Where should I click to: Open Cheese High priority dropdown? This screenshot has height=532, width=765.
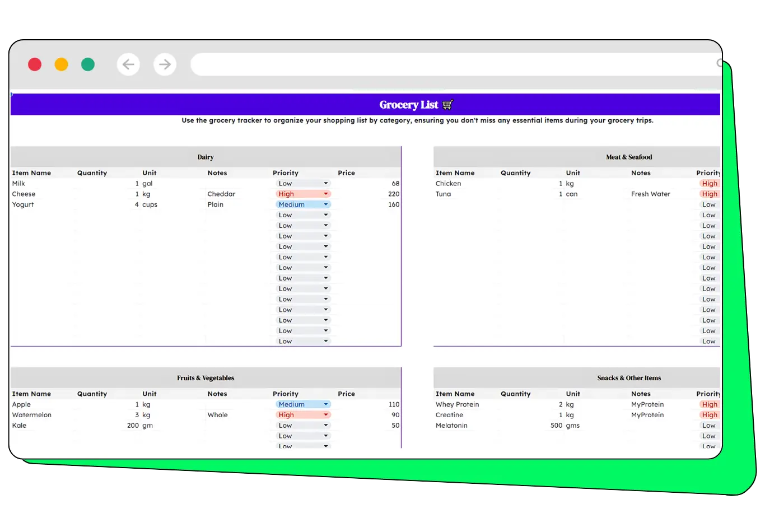coord(325,194)
